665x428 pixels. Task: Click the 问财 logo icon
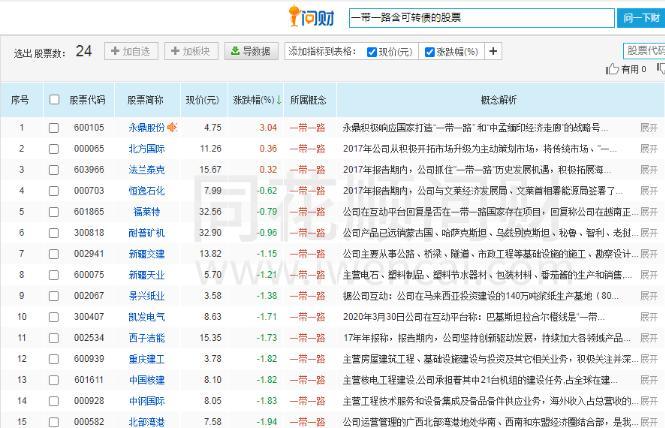(310, 17)
